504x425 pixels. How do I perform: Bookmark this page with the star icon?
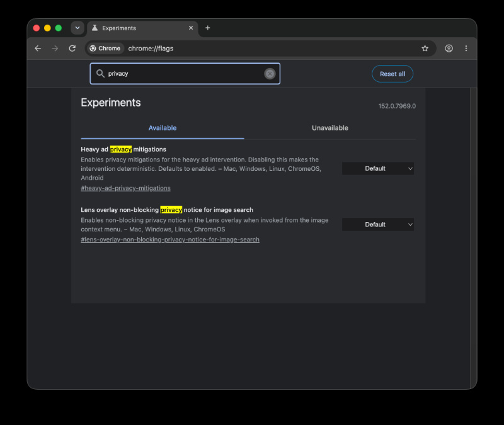pyautogui.click(x=425, y=49)
